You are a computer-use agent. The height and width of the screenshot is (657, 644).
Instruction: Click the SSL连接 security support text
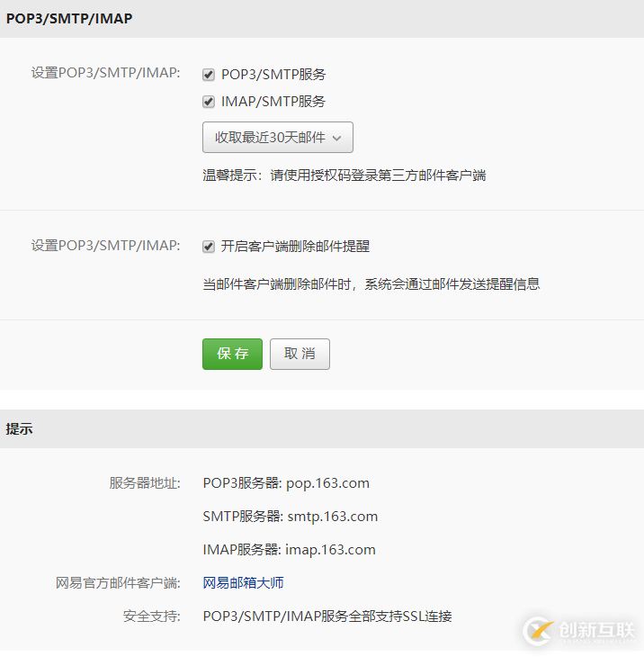click(327, 616)
